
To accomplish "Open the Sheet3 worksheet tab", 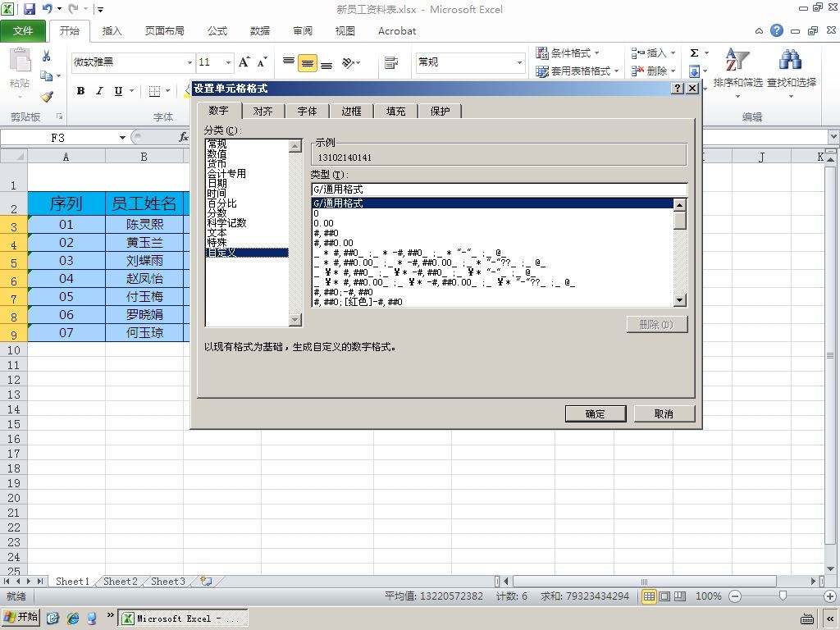I will tap(167, 582).
